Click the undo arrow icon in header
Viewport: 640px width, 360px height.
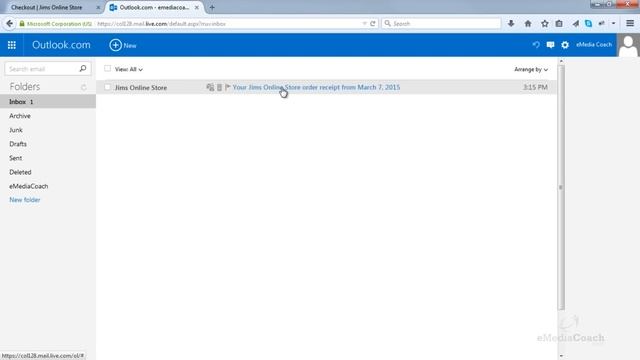pos(536,45)
